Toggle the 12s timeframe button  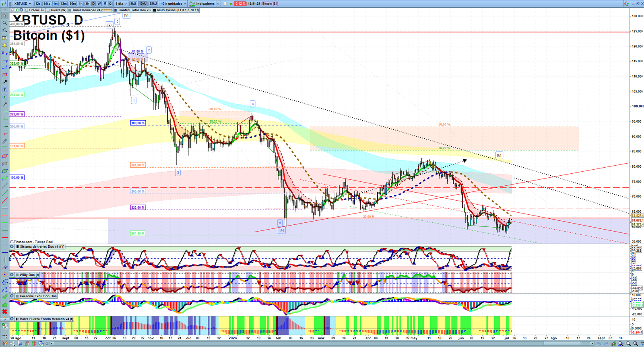coord(37,4)
